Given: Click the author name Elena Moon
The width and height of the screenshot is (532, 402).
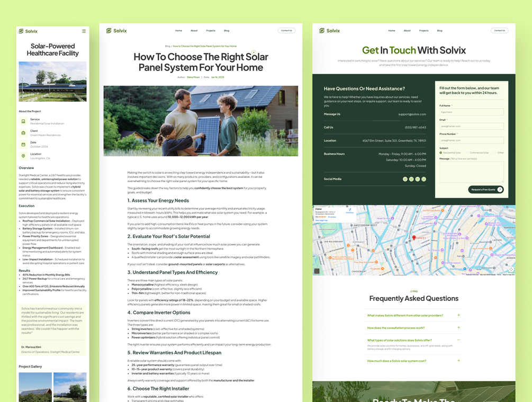Looking at the screenshot, I should pos(193,77).
